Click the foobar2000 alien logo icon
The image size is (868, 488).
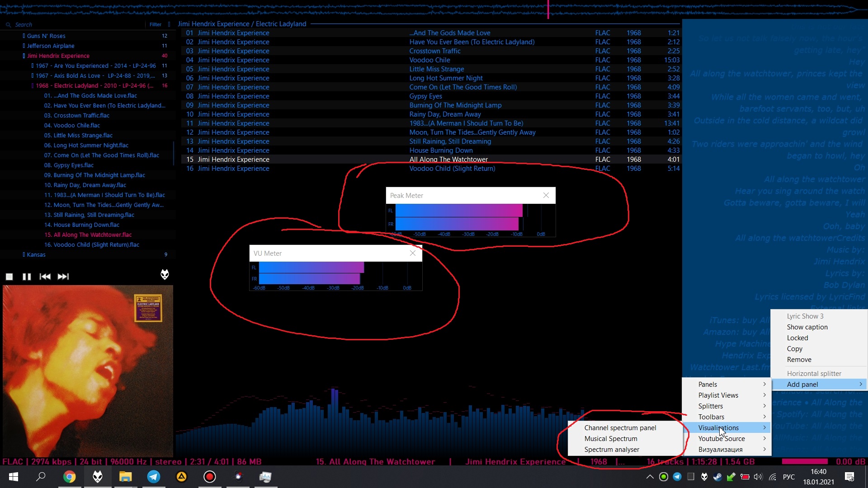[165, 274]
